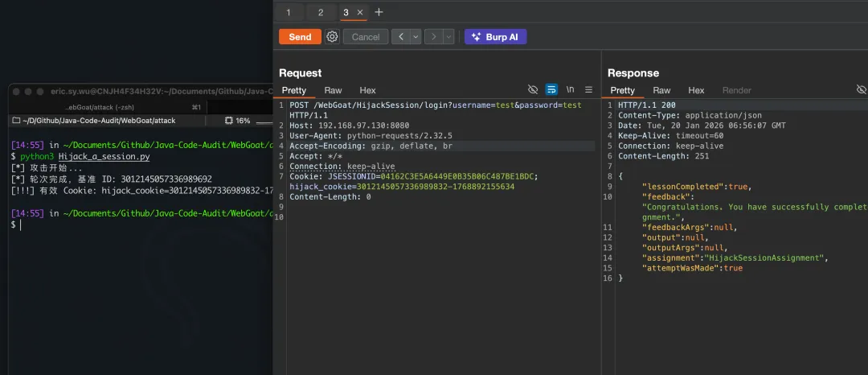Click the Request panel heading
This screenshot has height=375, width=868.
pyautogui.click(x=300, y=73)
